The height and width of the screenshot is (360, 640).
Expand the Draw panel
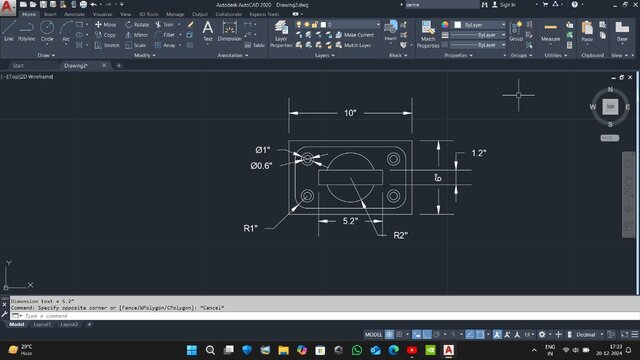tap(46, 55)
